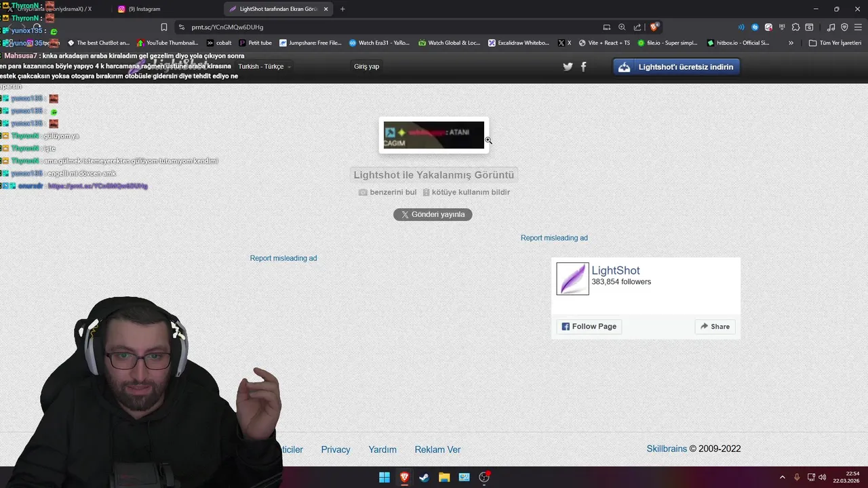
Task: Click the Gönderi yayınla button
Action: [x=433, y=214]
